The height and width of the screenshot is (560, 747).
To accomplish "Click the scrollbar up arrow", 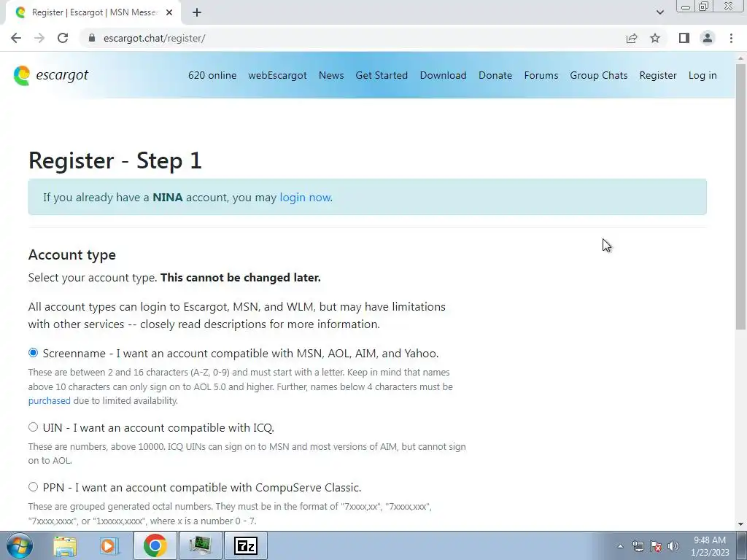I will pos(741,57).
